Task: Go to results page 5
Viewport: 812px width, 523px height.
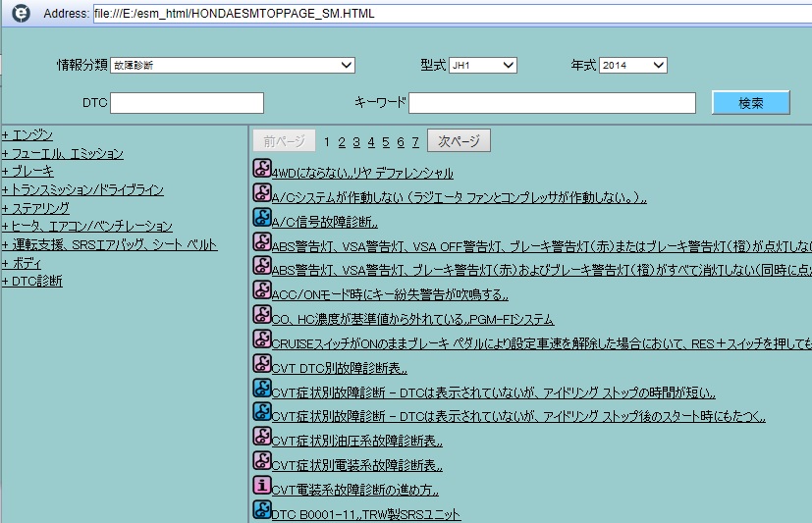Action: pos(386,141)
